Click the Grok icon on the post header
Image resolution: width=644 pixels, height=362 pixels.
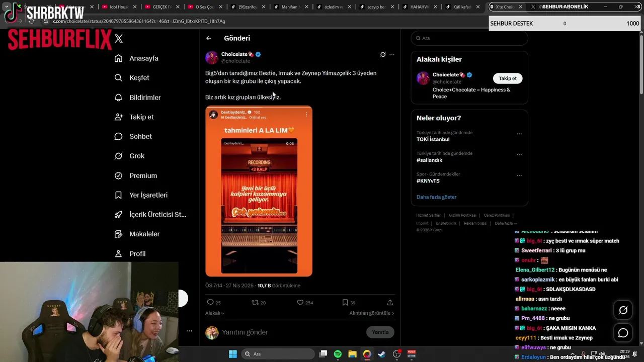point(383,54)
